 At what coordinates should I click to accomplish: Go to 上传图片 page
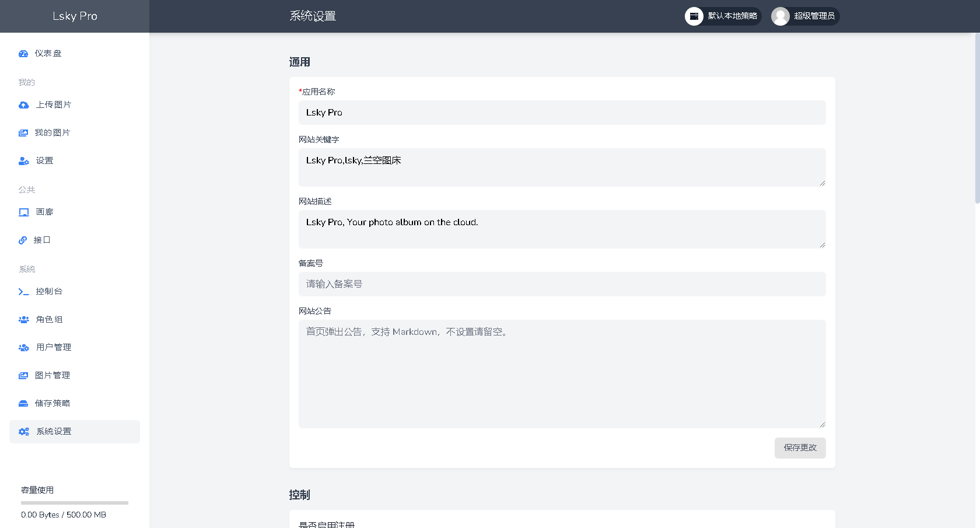75,105
